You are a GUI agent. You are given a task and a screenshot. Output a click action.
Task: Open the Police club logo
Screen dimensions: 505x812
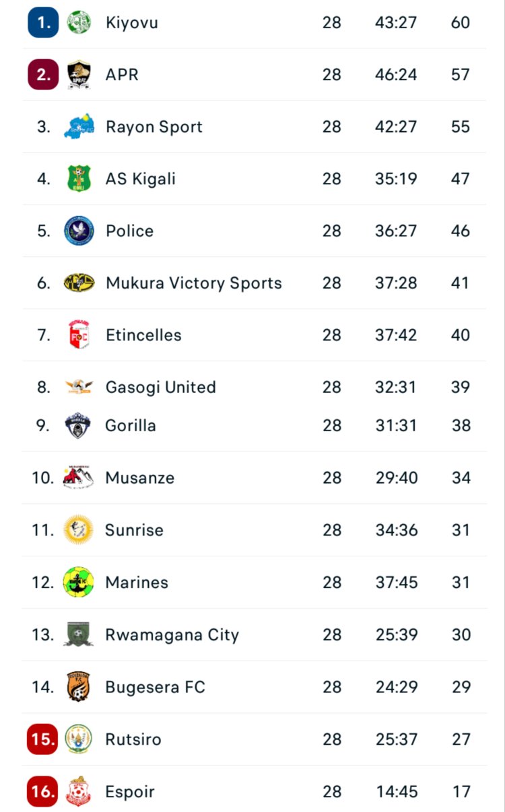point(79,231)
